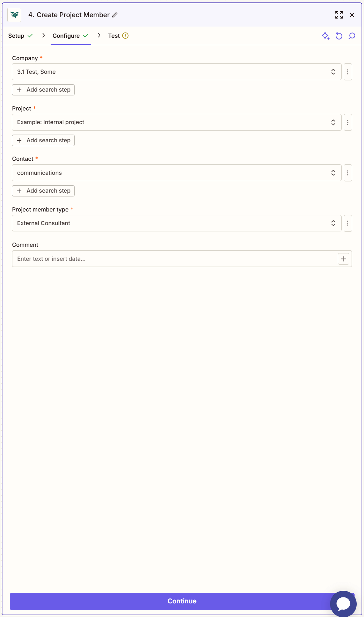The height and width of the screenshot is (617, 364).
Task: Open the AI power-up sparkle icon
Action: click(x=326, y=35)
